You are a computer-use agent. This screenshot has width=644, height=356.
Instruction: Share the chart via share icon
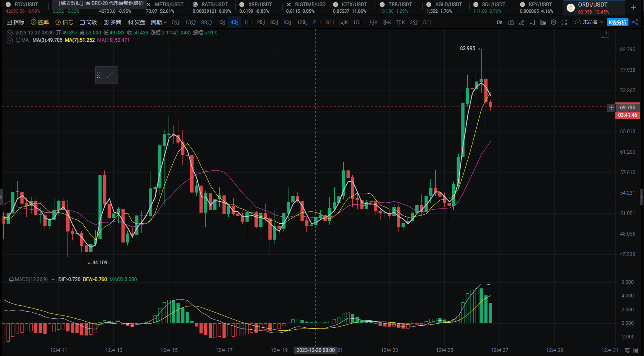point(635,22)
